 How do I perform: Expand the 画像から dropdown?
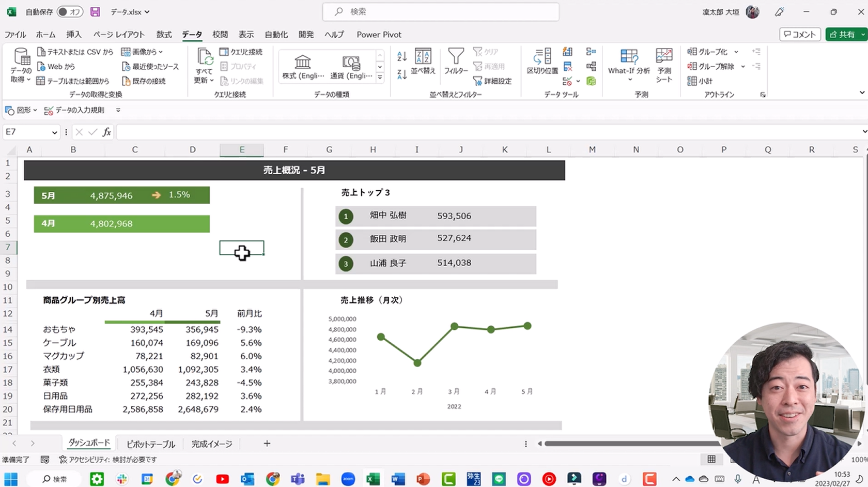tap(161, 52)
